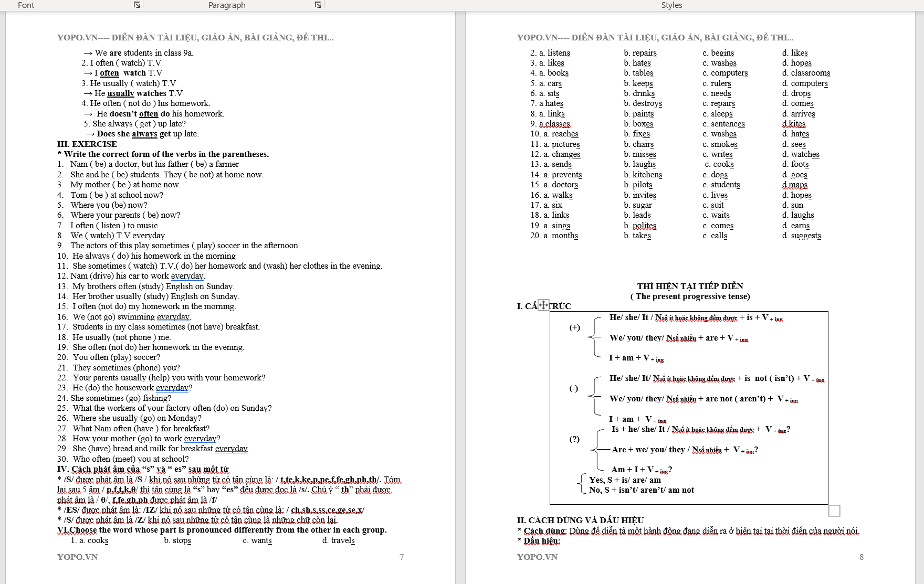Open the Font dialog box launcher

tap(137, 5)
